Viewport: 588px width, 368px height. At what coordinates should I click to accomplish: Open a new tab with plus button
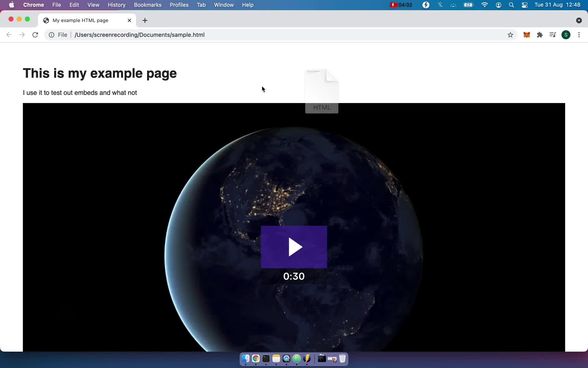pyautogui.click(x=145, y=20)
